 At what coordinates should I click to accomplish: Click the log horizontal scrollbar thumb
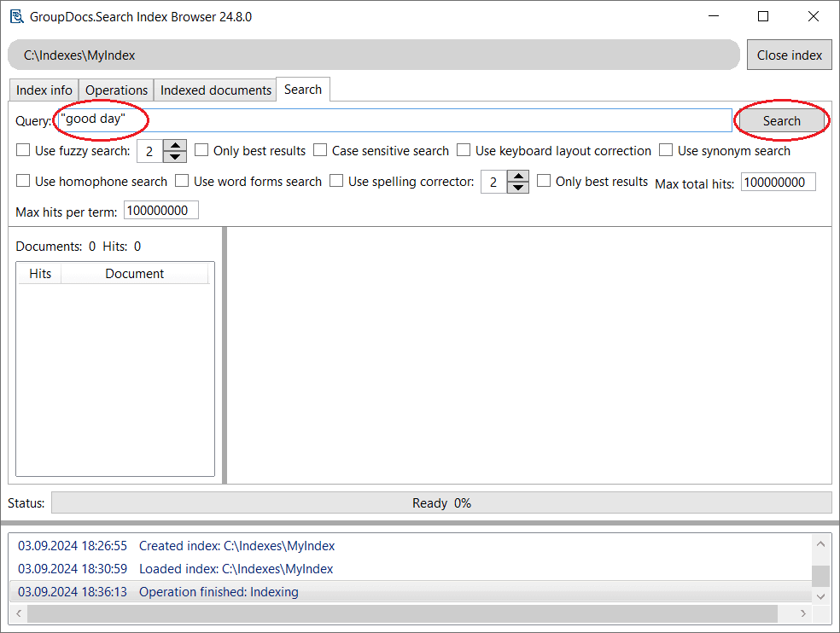click(x=402, y=613)
